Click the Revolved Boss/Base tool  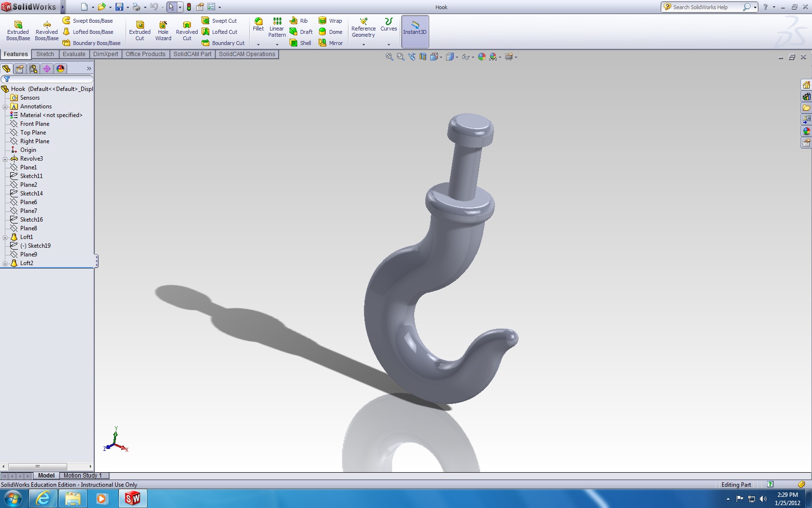(46, 31)
